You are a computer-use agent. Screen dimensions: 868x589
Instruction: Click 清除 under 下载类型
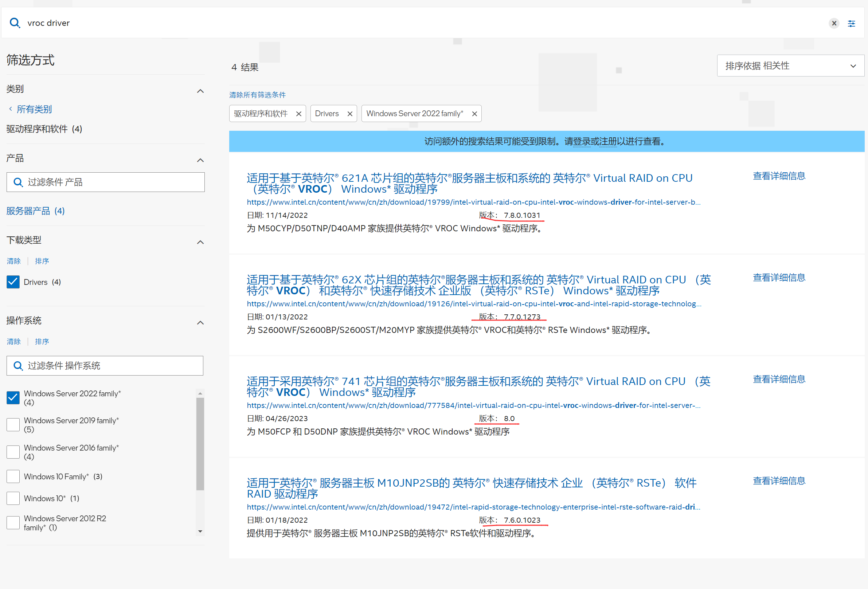coord(14,261)
